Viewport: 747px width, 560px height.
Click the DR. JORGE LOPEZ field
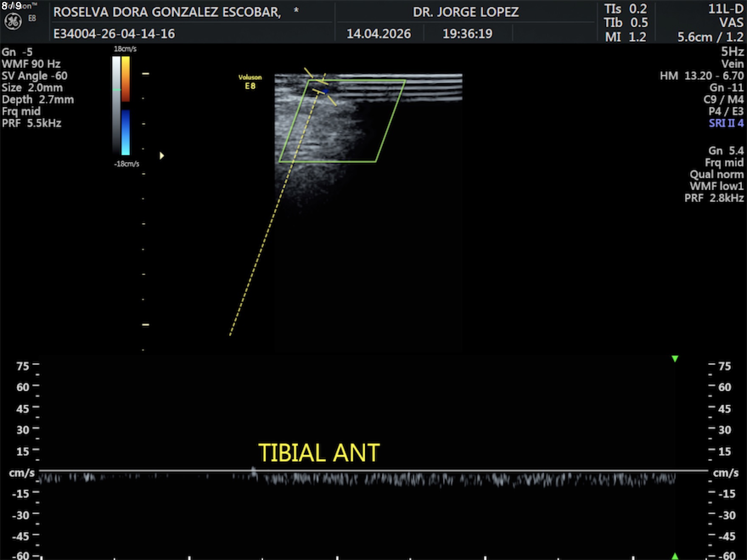[x=466, y=12]
